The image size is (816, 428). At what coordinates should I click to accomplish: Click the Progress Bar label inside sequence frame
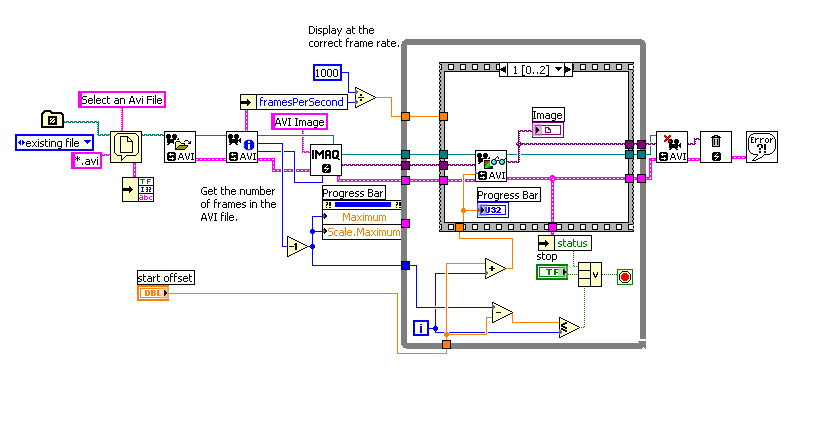pyautogui.click(x=508, y=195)
